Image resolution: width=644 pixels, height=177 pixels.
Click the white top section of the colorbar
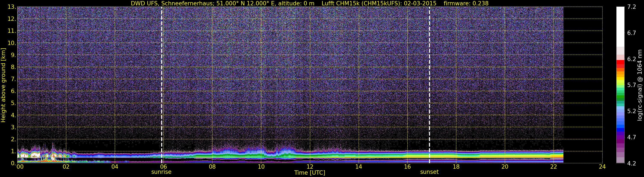pyautogui.click(x=620, y=27)
